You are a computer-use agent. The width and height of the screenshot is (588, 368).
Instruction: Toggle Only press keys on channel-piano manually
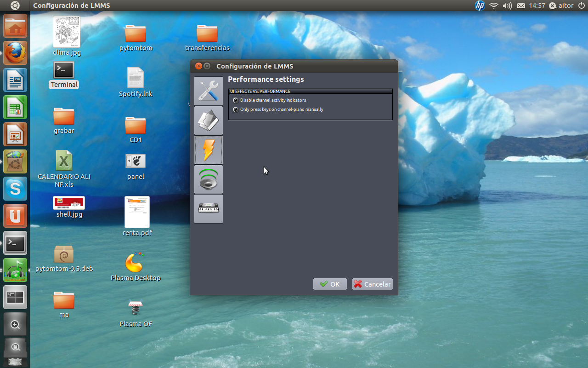coord(235,109)
